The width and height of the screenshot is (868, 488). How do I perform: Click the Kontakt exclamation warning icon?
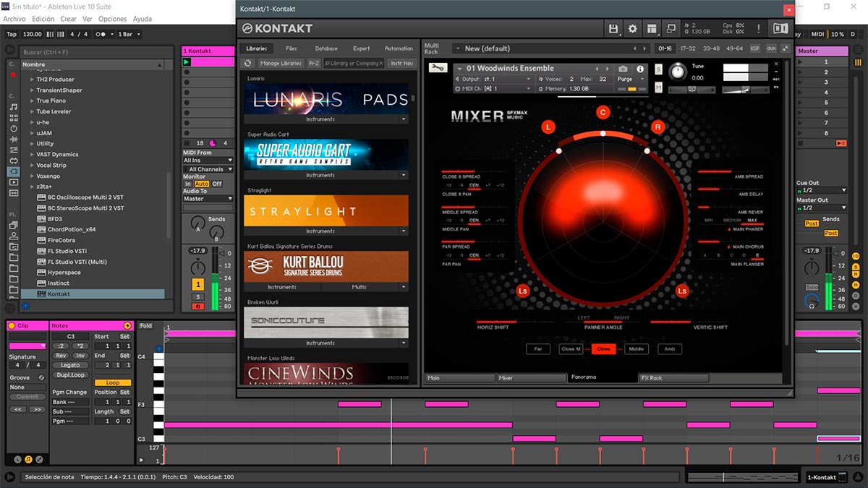pos(759,29)
